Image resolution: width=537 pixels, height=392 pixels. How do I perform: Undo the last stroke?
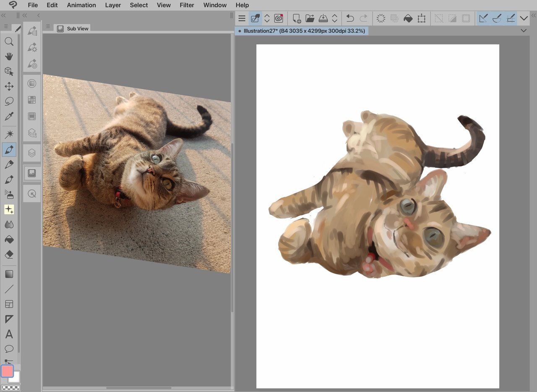coord(350,18)
